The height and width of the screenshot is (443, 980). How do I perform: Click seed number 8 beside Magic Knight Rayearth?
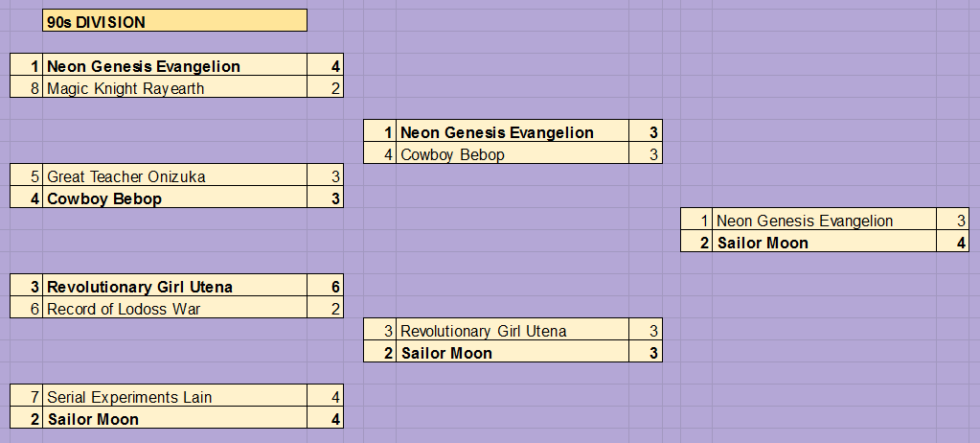tap(26, 87)
